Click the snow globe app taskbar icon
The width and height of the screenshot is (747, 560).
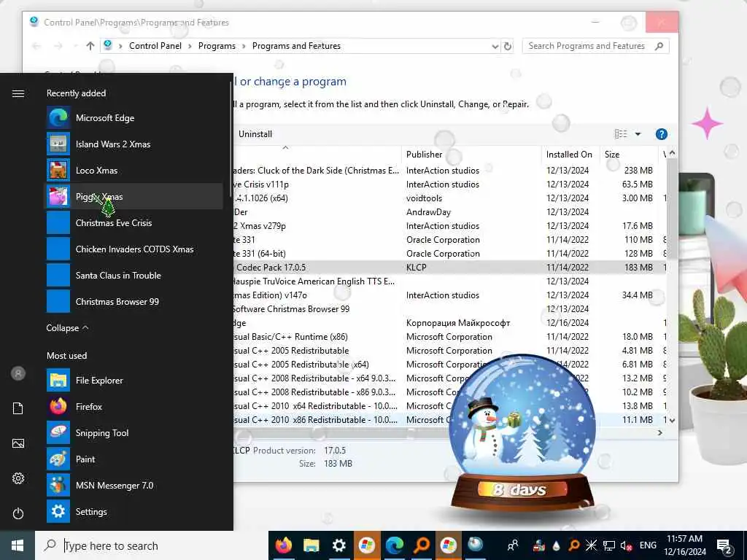coord(475,544)
